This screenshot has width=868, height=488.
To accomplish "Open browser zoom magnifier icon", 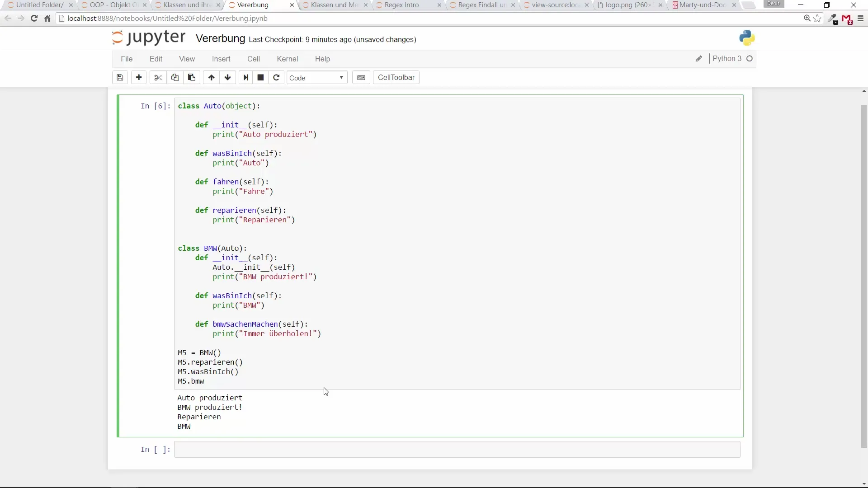I will (807, 19).
